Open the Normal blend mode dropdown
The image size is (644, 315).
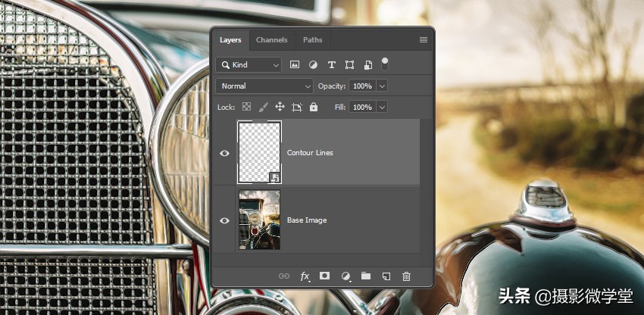point(264,86)
